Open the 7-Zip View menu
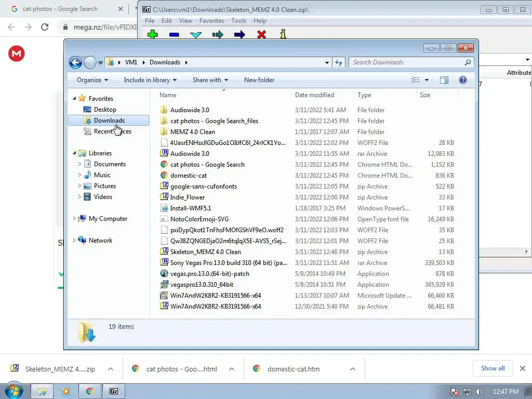 (185, 21)
